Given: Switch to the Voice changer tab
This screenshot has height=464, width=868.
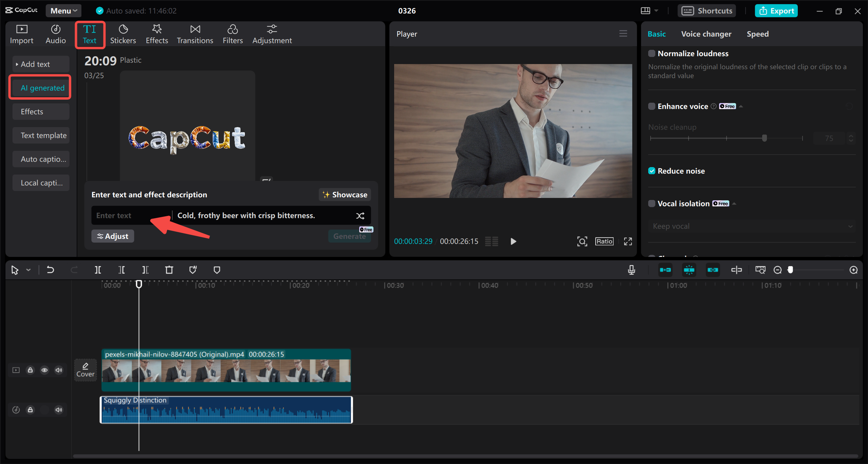Looking at the screenshot, I should [x=706, y=34].
